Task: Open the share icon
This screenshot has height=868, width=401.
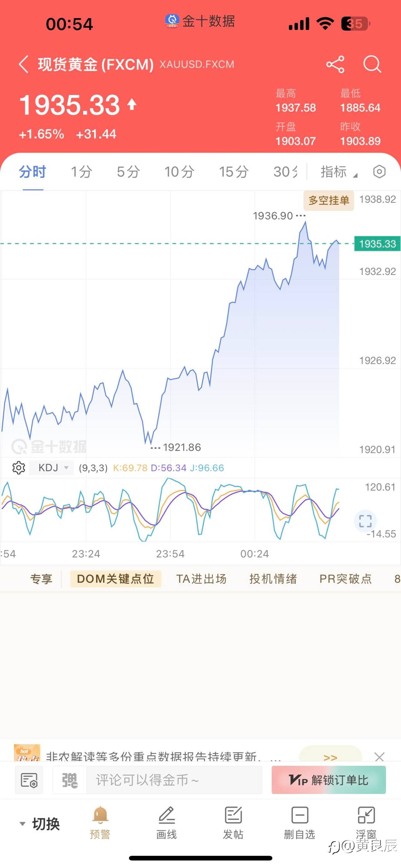Action: pos(335,64)
